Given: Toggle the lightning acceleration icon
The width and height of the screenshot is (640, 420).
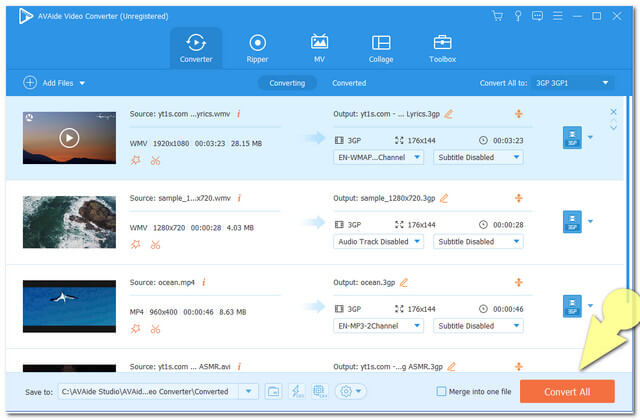Looking at the screenshot, I should point(297,391).
